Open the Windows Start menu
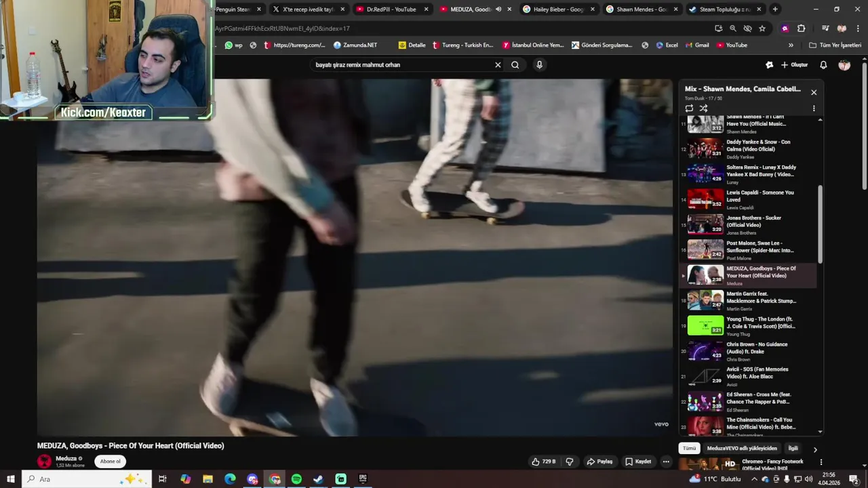This screenshot has width=868, height=488. [11, 479]
